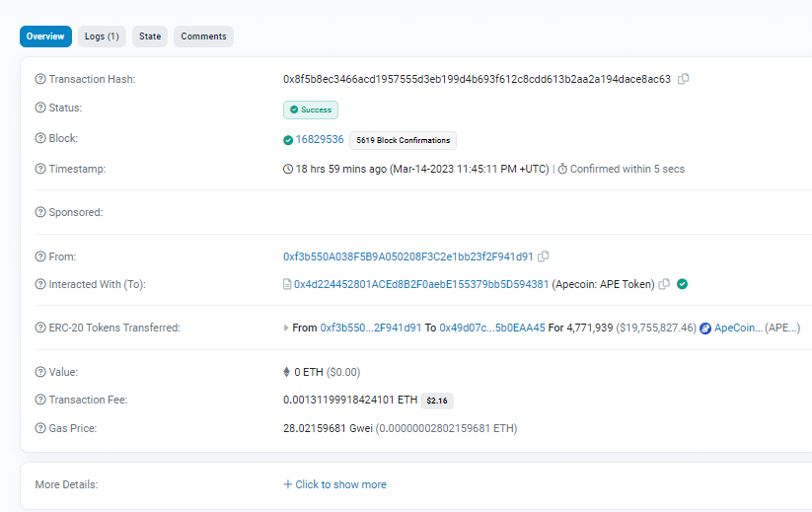812x512 pixels.
Task: Open recipient 0x49d07c...5b0EAA45 link
Action: coord(492,328)
